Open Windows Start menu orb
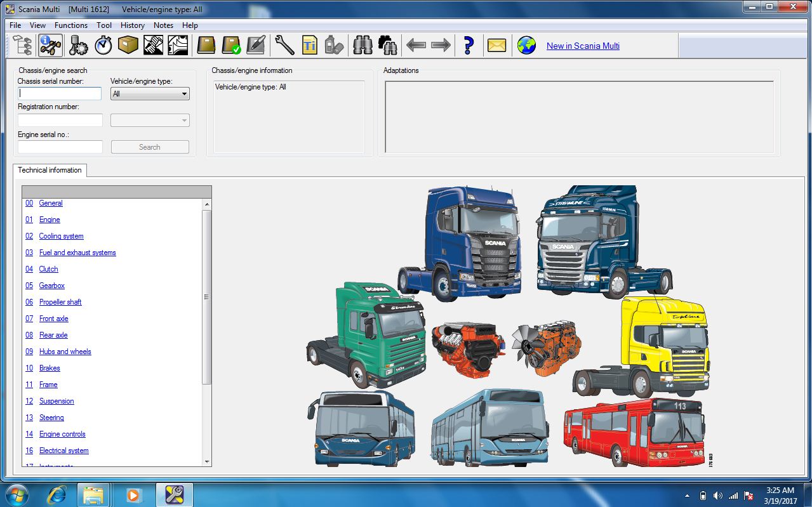The height and width of the screenshot is (507, 812). tap(17, 495)
